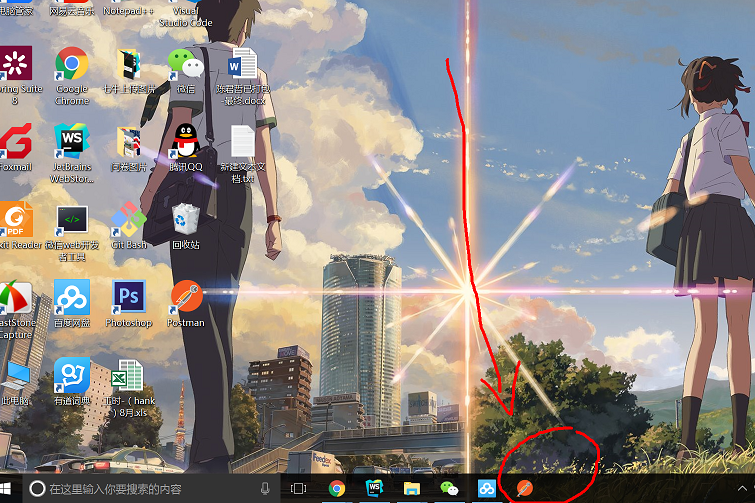Open Postman from the taskbar
Image resolution: width=755 pixels, height=503 pixels.
pyautogui.click(x=524, y=489)
